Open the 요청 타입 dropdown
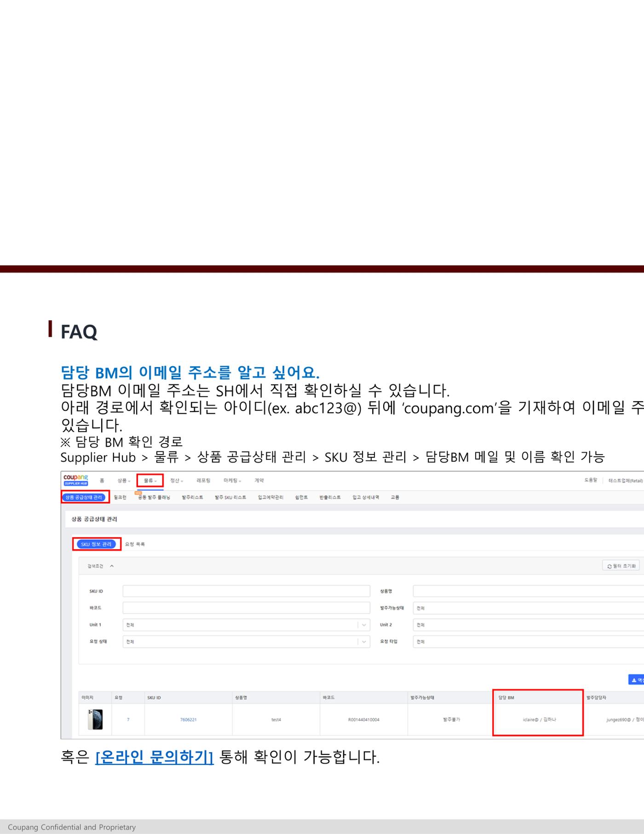This screenshot has width=644, height=834. [x=529, y=641]
